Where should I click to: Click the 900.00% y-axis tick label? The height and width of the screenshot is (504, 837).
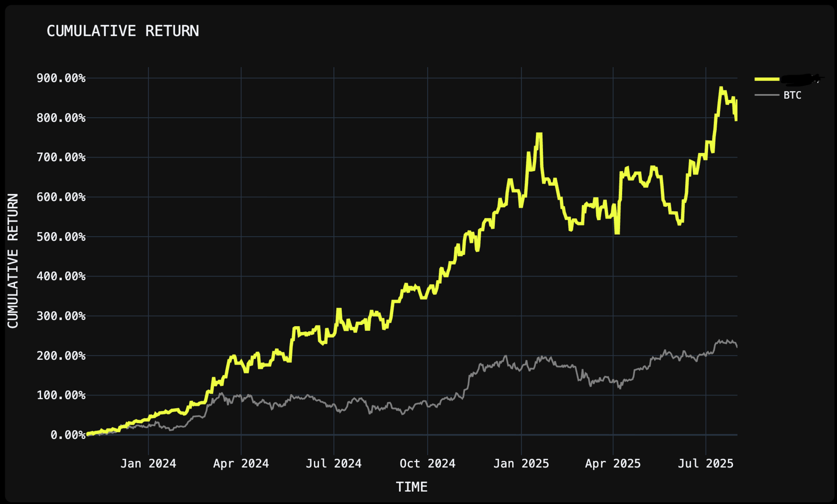click(x=61, y=78)
